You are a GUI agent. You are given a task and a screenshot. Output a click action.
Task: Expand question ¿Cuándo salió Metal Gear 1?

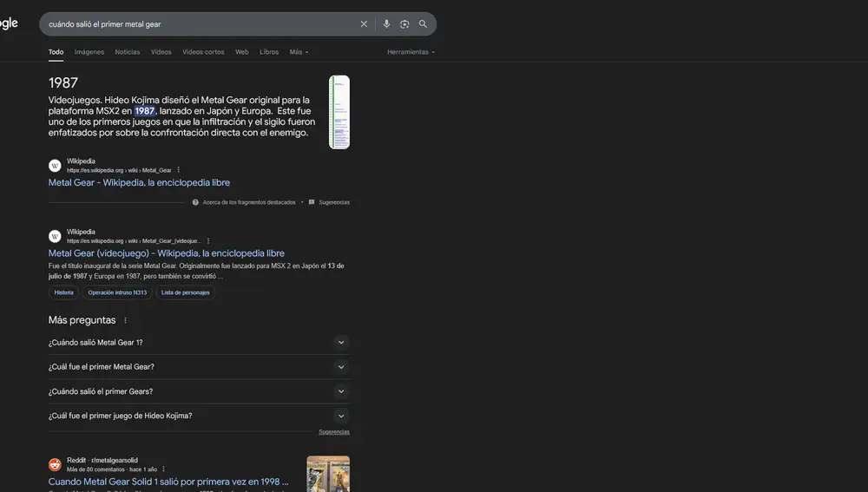tap(199, 343)
